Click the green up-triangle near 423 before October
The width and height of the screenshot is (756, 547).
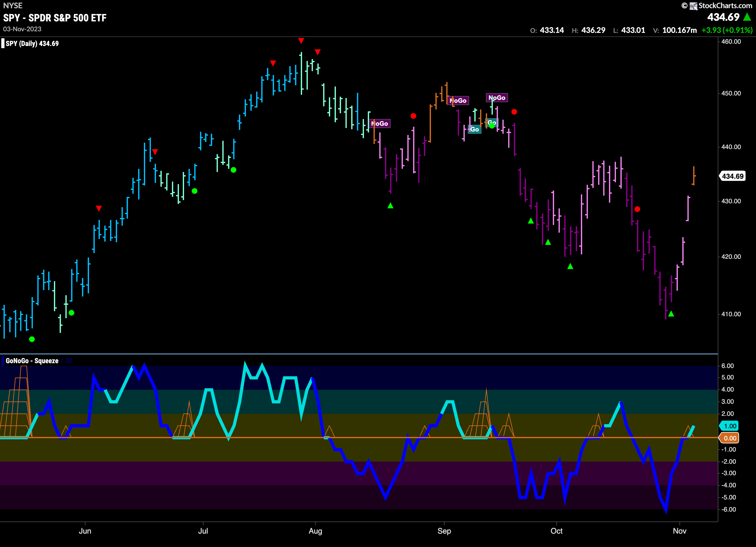point(548,242)
